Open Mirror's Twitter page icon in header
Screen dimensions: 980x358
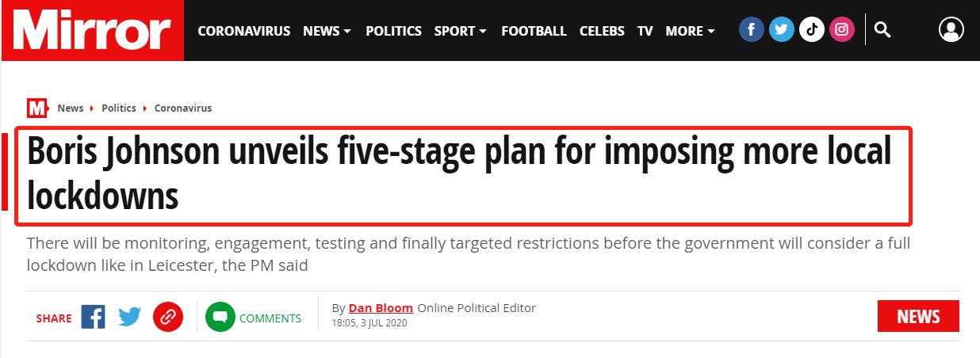point(782,31)
